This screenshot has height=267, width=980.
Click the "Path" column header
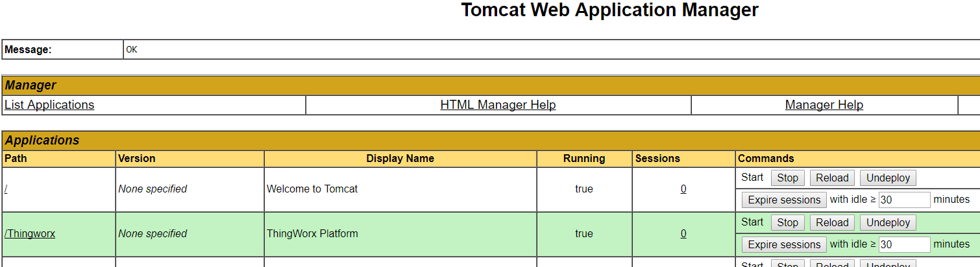[16, 159]
